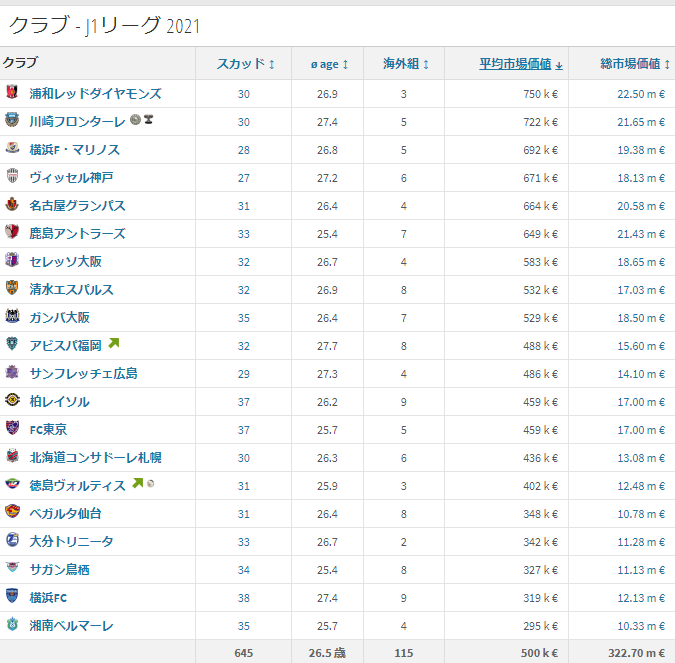Click the trophy icon beside 川崎フロンターレ
Viewport: 675px width, 663px height.
click(149, 121)
